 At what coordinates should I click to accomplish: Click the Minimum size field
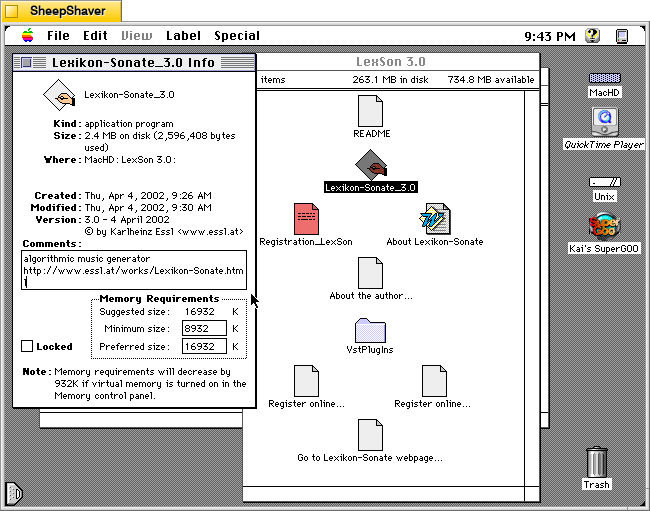(204, 328)
